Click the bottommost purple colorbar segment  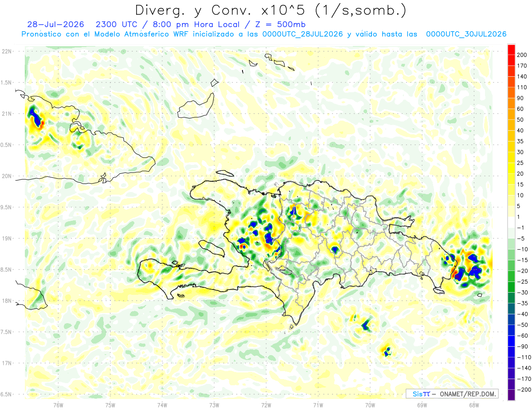(x=512, y=395)
